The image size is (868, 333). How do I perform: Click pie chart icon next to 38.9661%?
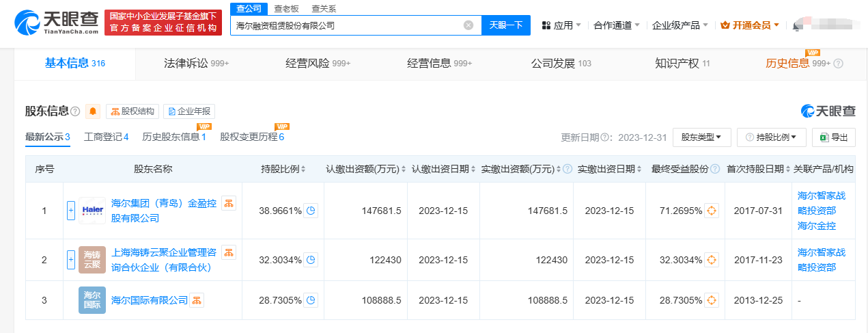[x=311, y=211]
